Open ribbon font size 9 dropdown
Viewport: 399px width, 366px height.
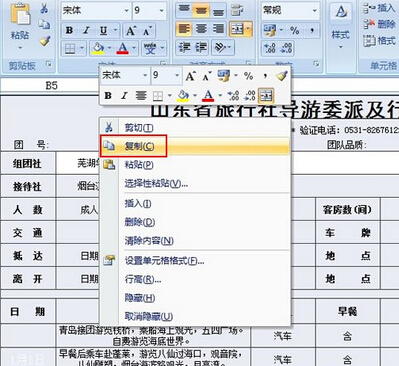161,11
